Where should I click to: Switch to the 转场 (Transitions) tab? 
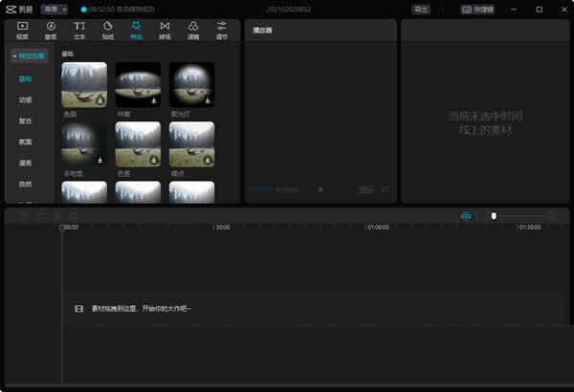click(165, 30)
